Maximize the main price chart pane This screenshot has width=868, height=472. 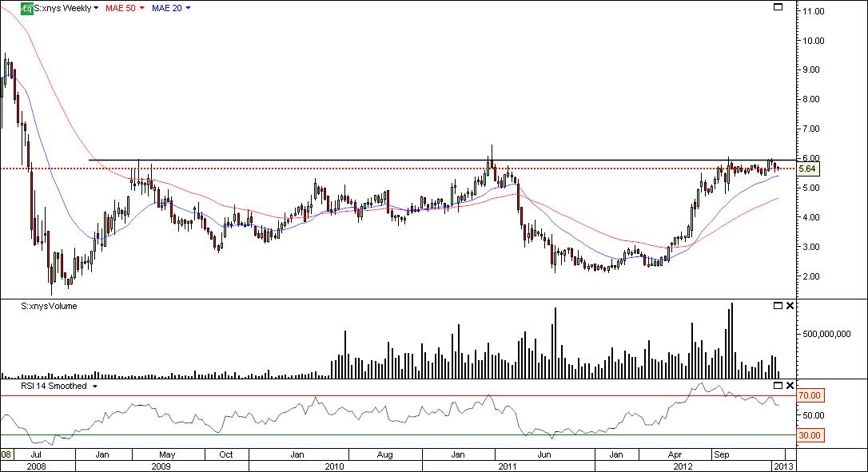(x=778, y=7)
